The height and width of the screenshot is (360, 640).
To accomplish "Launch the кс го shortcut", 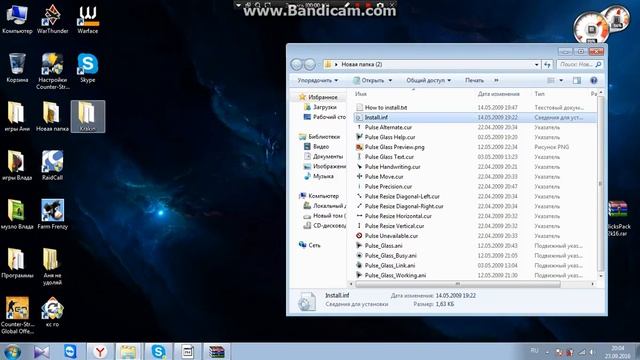I will click(x=52, y=312).
